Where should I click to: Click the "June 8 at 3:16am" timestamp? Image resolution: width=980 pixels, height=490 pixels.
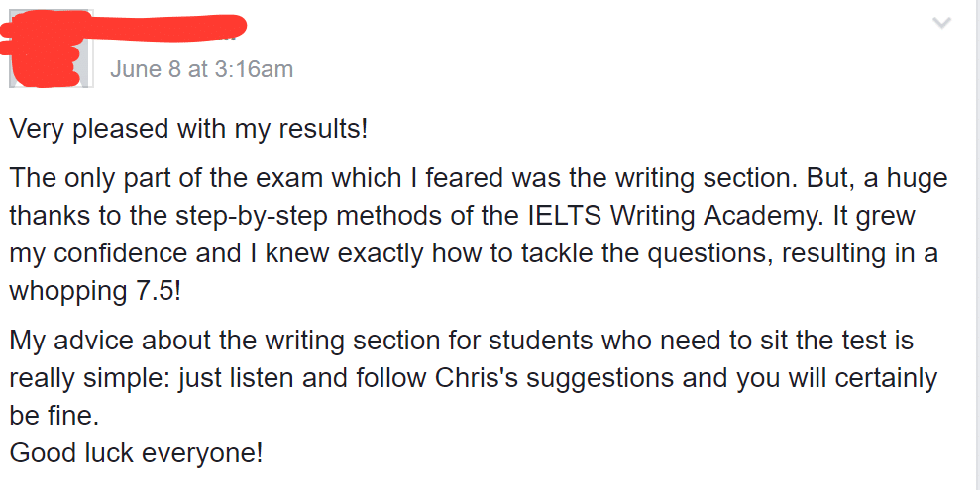(201, 69)
